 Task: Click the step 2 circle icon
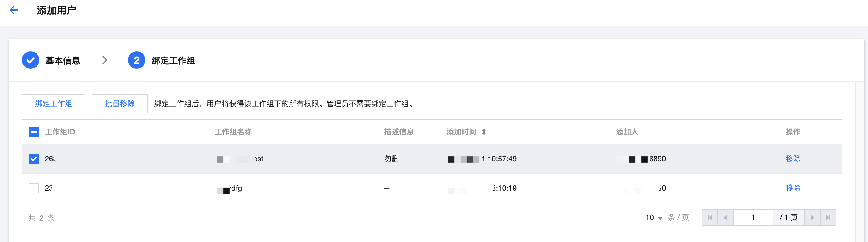(136, 60)
